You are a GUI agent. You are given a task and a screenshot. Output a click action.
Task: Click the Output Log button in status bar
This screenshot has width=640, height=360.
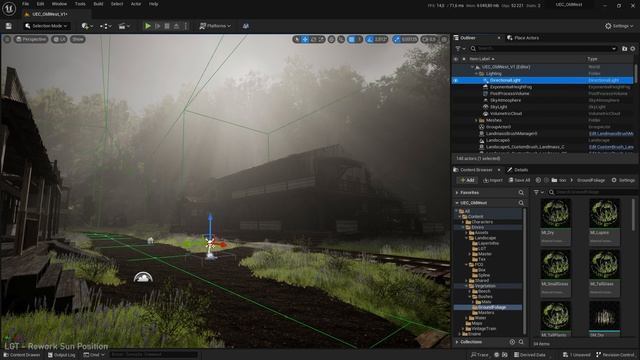(62, 355)
